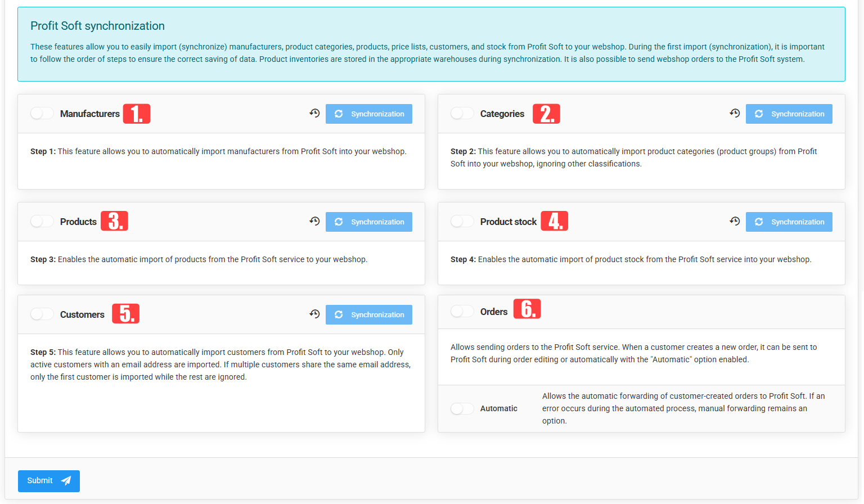The width and height of the screenshot is (864, 504).
Task: Open Manufacturers sync history icon
Action: [x=314, y=114]
